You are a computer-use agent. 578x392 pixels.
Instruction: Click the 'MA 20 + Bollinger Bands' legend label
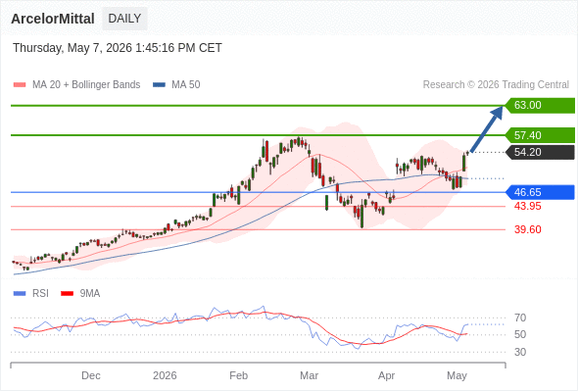[86, 85]
